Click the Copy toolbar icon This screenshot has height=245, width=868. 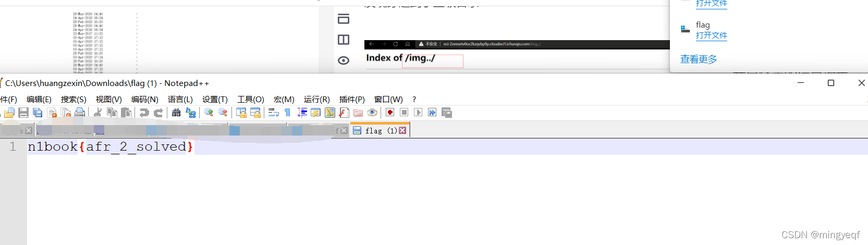pos(112,113)
